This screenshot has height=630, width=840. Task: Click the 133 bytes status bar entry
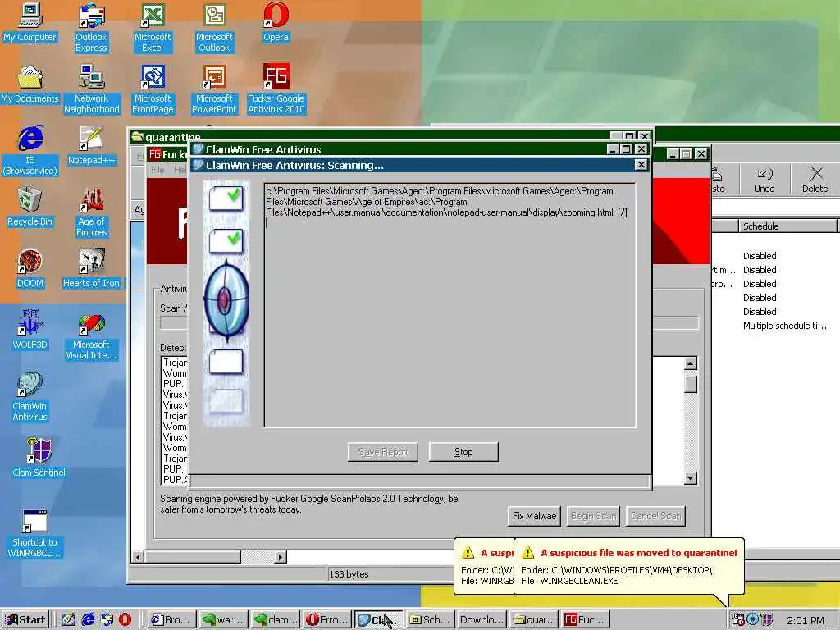(x=349, y=574)
